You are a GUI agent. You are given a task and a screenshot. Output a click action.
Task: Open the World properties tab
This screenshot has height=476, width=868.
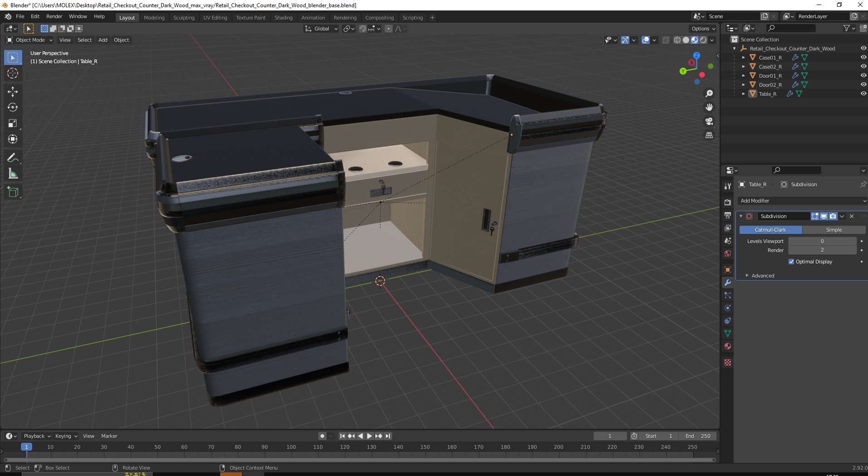click(728, 253)
